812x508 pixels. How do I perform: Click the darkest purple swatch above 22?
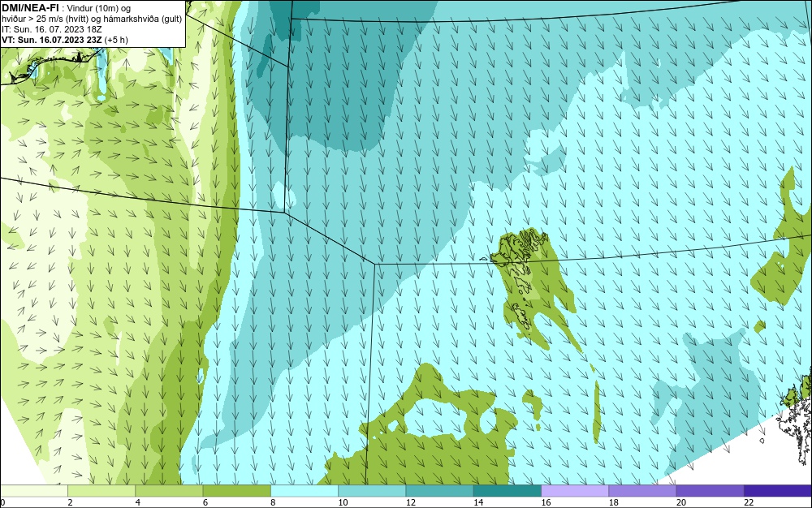(x=778, y=490)
